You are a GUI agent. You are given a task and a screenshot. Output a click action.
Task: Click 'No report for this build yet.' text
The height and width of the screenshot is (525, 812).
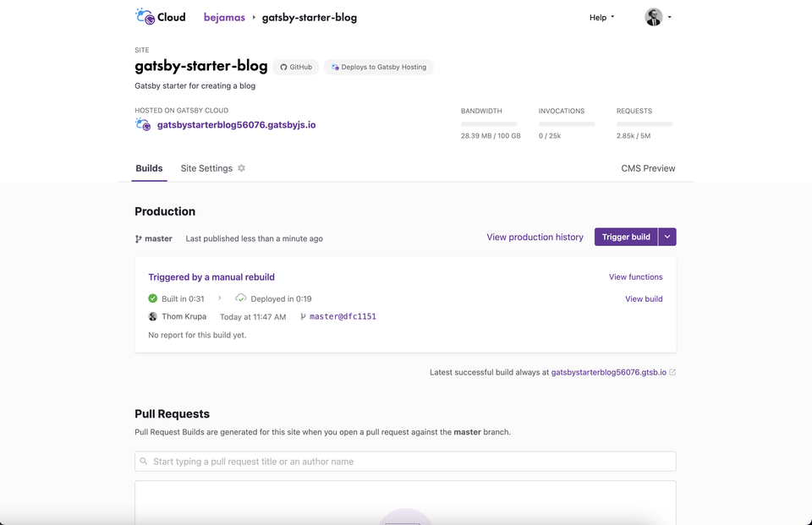click(x=197, y=335)
